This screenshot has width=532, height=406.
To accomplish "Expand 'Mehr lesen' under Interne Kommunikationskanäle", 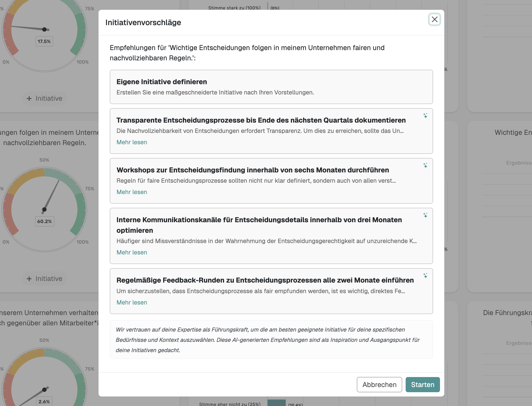I will (x=132, y=253).
